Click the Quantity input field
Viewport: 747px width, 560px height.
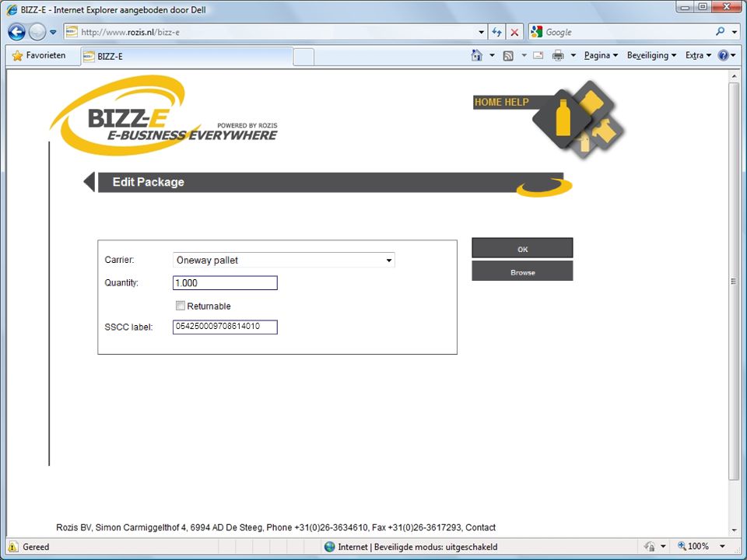[225, 283]
